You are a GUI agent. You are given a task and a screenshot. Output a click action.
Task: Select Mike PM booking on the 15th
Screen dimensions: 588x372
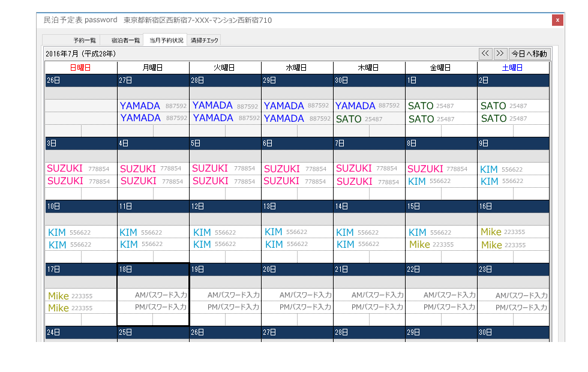tap(420, 245)
